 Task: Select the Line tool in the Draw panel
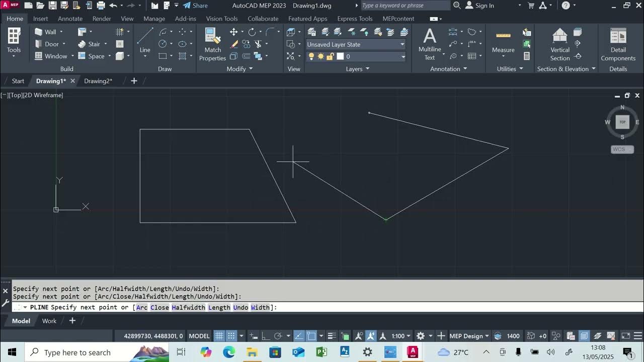click(145, 36)
